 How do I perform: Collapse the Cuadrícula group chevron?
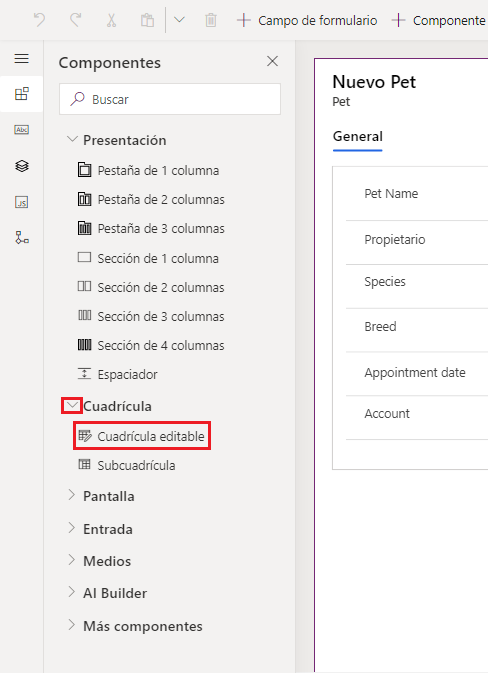(72, 406)
